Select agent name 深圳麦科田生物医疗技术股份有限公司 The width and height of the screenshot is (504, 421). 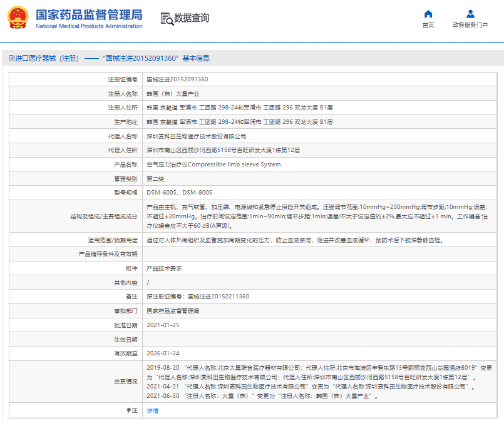(197, 136)
